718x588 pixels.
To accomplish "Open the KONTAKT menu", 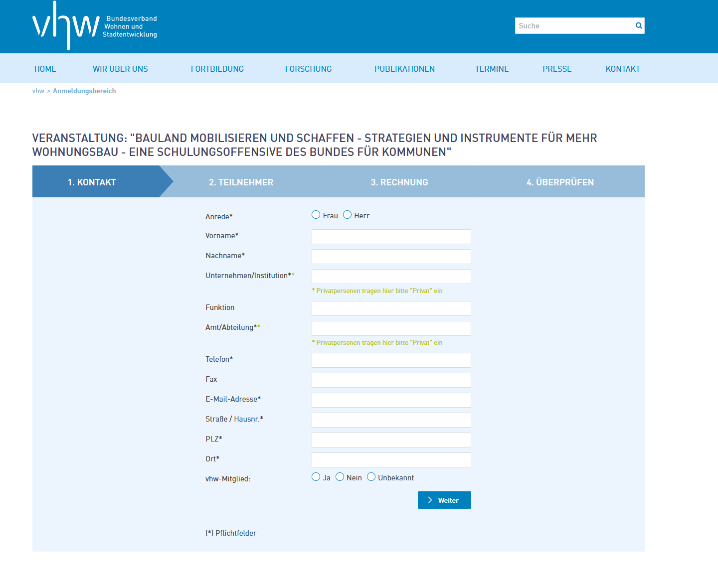I will tap(623, 69).
